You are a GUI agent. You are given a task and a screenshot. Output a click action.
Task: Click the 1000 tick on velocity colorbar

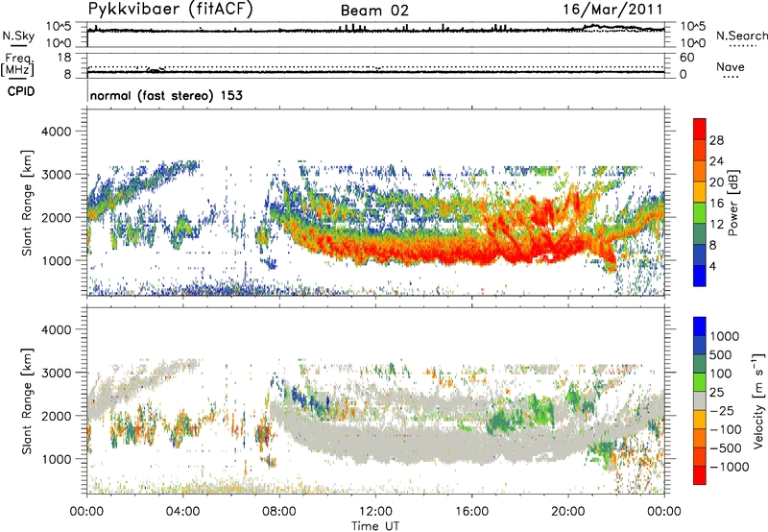725,336
